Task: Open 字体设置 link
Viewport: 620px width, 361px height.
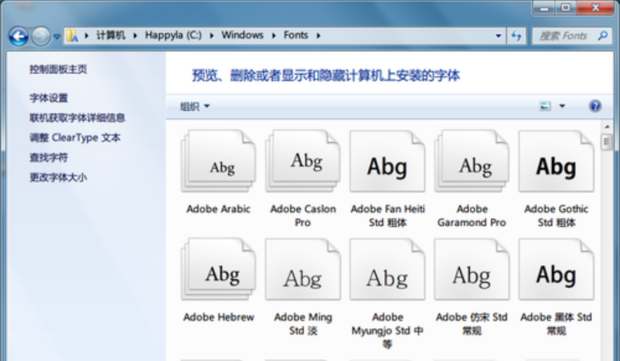Action: [49, 98]
